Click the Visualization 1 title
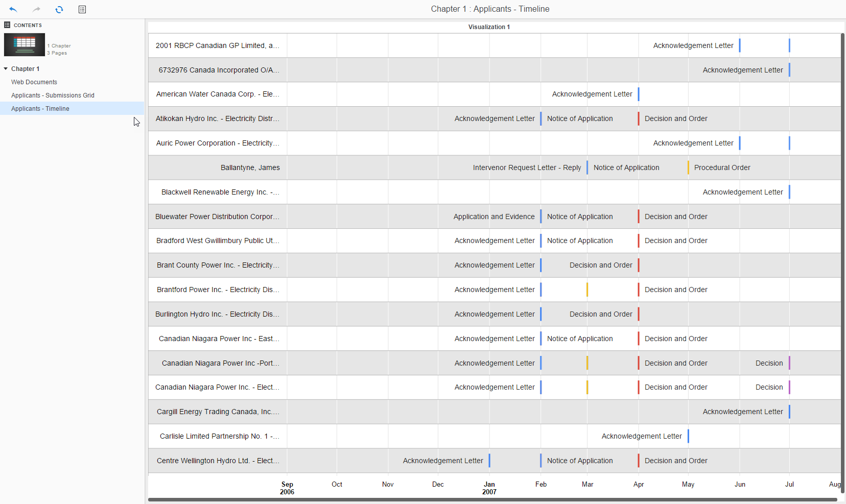The width and height of the screenshot is (846, 504). [x=489, y=27]
